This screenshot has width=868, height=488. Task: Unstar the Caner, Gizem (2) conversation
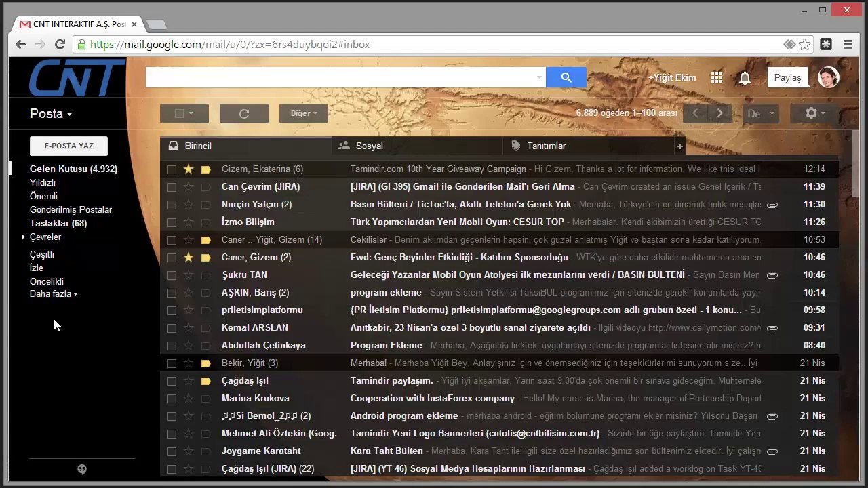(x=189, y=257)
